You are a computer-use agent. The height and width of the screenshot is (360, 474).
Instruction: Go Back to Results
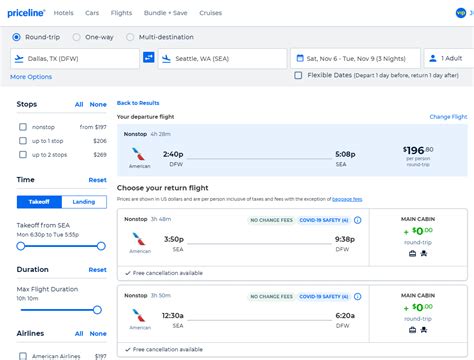138,103
